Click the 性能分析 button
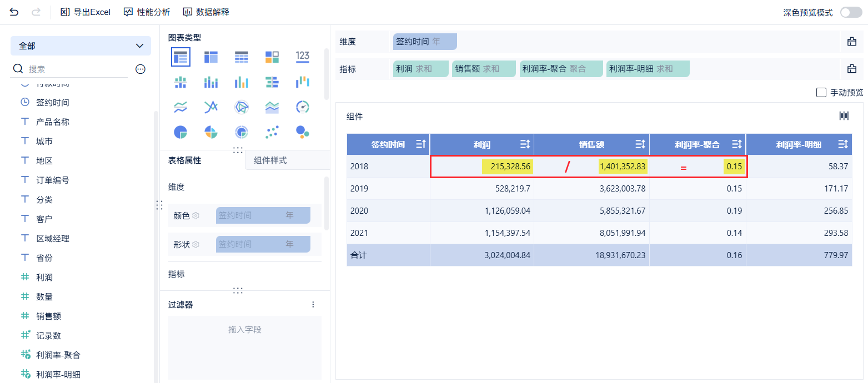Image resolution: width=868 pixels, height=383 pixels. [147, 12]
